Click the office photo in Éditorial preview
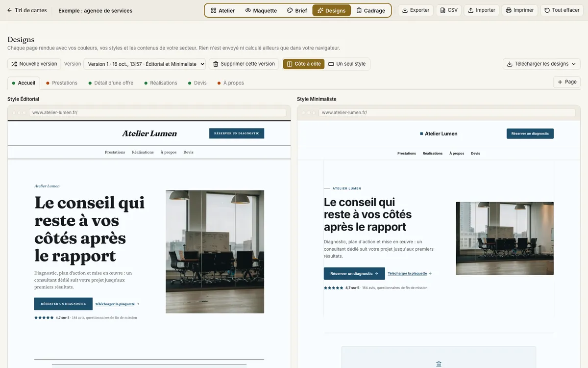This screenshot has height=368, width=588. [x=215, y=252]
